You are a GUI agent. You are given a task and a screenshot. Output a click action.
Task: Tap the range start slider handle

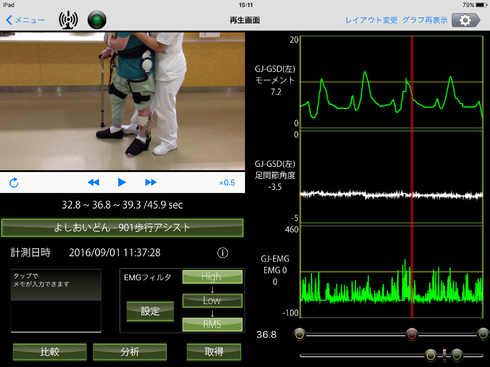[299, 334]
